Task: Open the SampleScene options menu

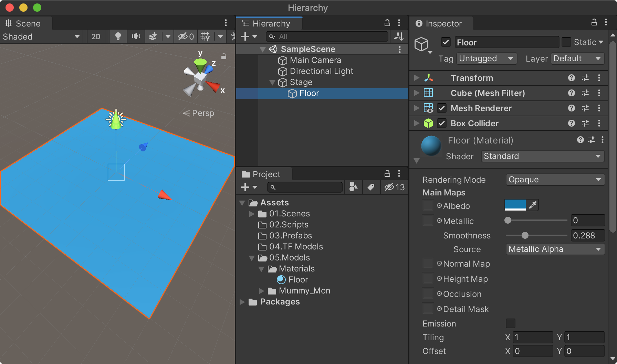Action: click(400, 49)
